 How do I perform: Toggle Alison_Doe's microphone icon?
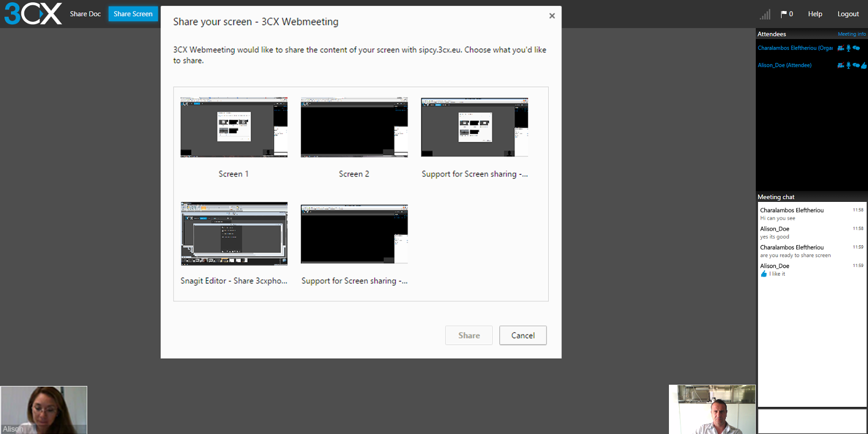tap(848, 66)
